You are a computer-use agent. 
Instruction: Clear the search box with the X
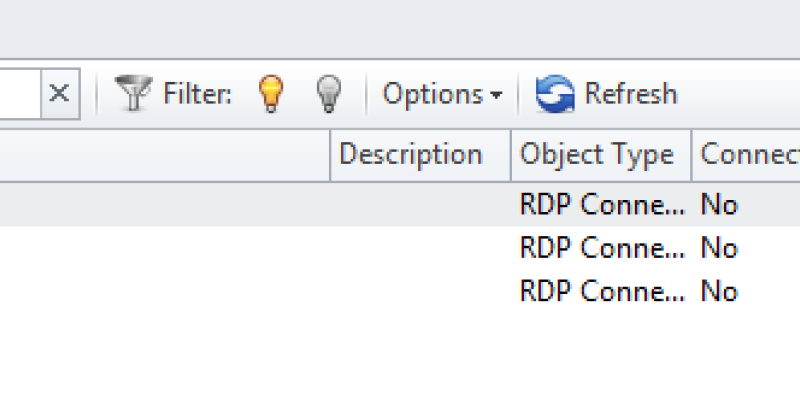(59, 93)
